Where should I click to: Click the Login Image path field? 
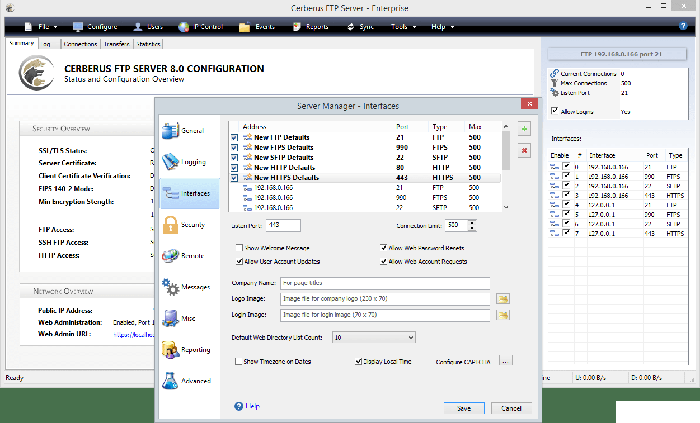(385, 315)
